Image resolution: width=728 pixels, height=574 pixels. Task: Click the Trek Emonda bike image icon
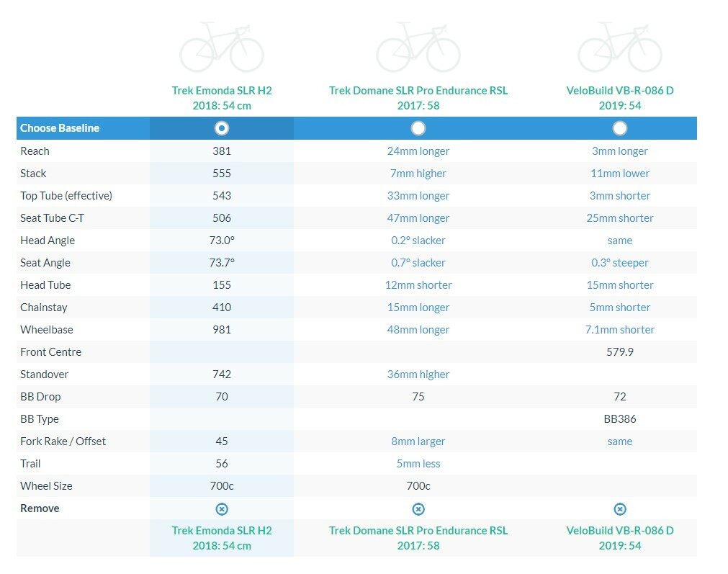pyautogui.click(x=222, y=47)
